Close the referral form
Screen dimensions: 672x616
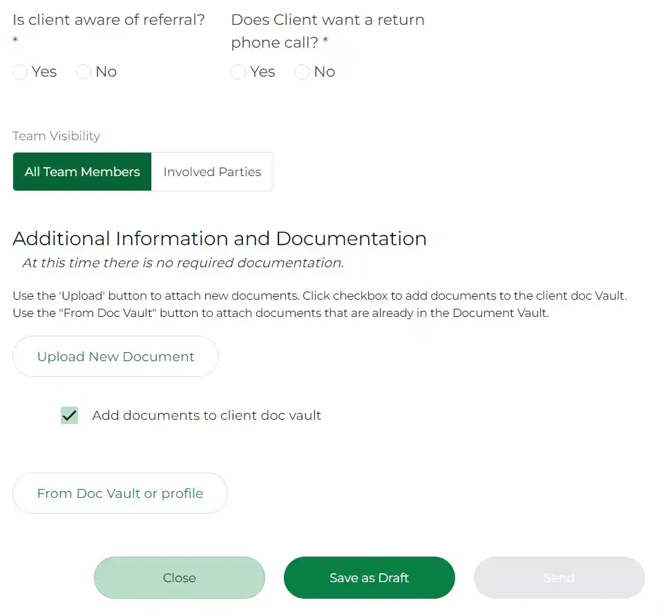(180, 578)
